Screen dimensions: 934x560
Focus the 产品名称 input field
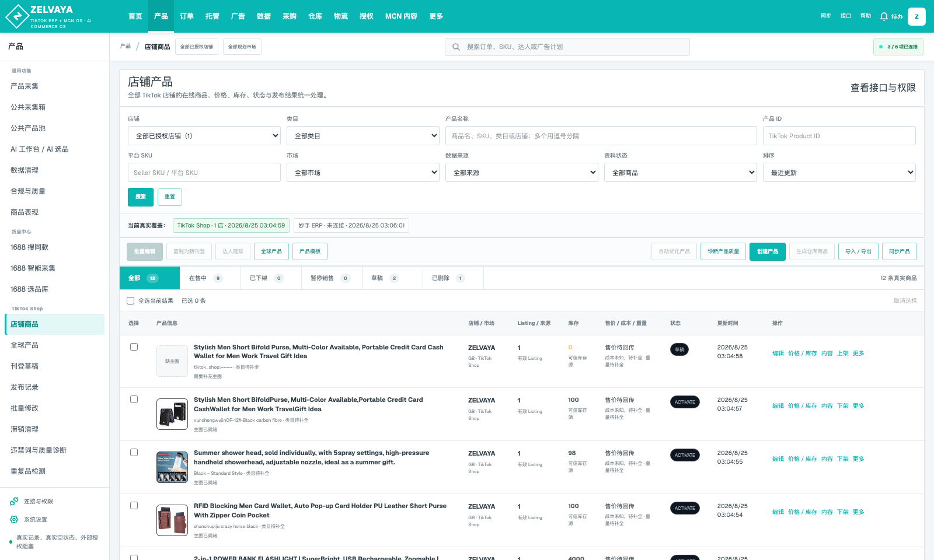tap(601, 136)
